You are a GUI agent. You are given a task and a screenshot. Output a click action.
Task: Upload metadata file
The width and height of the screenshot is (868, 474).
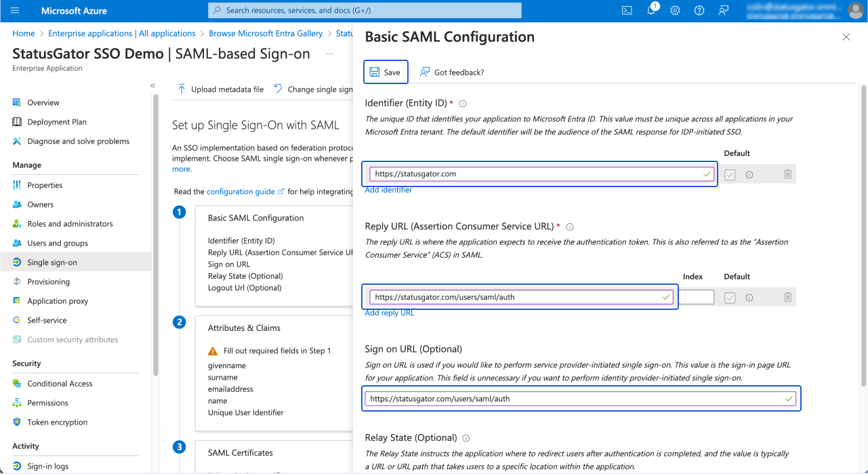220,90
